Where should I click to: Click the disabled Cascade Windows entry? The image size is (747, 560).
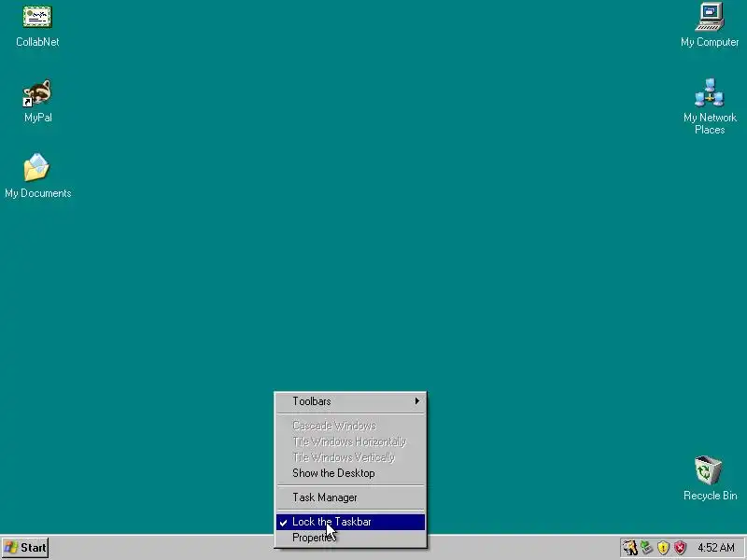(351, 426)
